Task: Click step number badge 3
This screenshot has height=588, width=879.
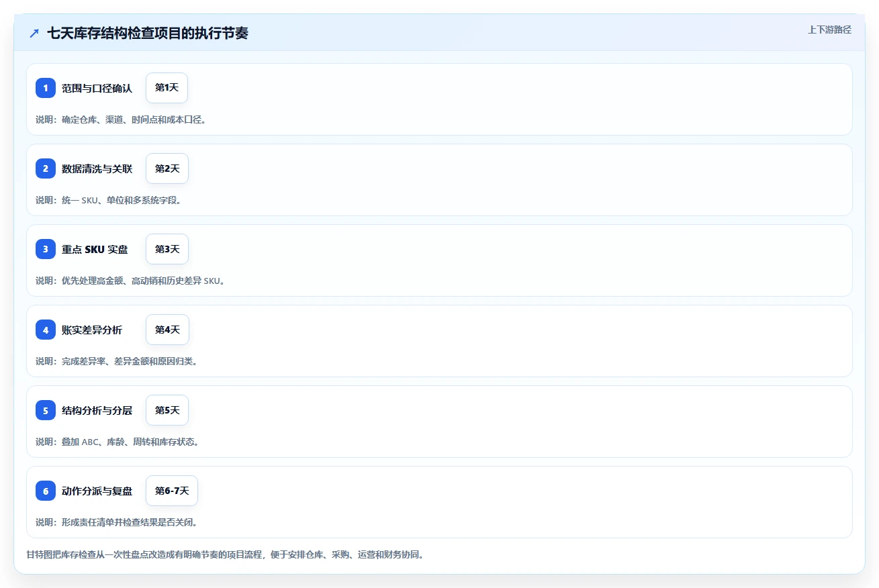Action: tap(46, 249)
